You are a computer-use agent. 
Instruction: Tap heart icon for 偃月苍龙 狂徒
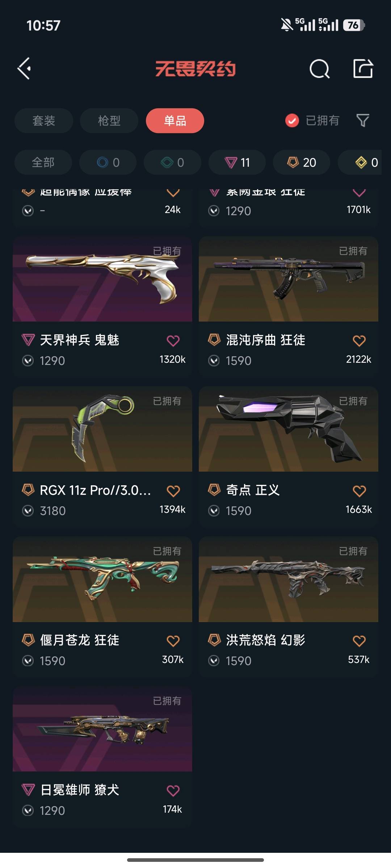[173, 641]
